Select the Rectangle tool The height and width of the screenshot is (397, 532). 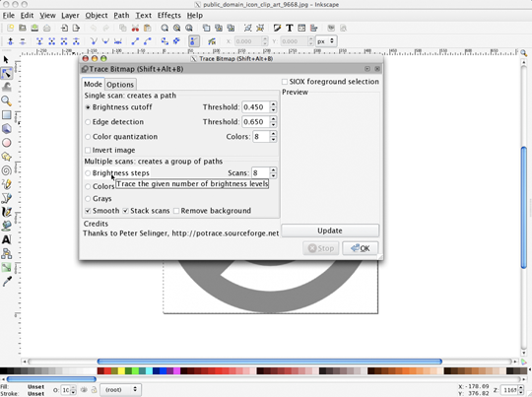click(7, 114)
